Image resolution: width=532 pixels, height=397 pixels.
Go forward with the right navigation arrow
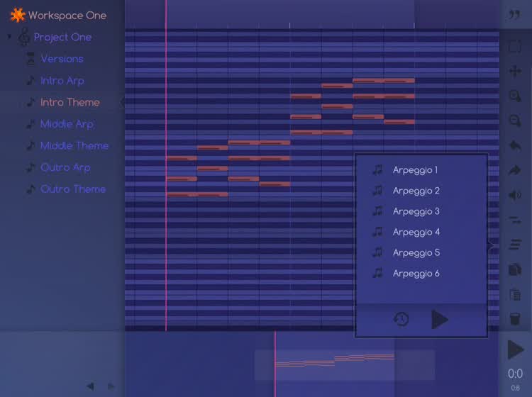click(111, 386)
